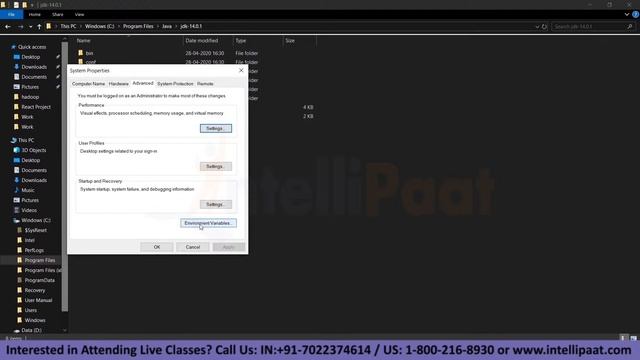
Task: Open 3D Objects in navigation pane
Action: click(33, 150)
